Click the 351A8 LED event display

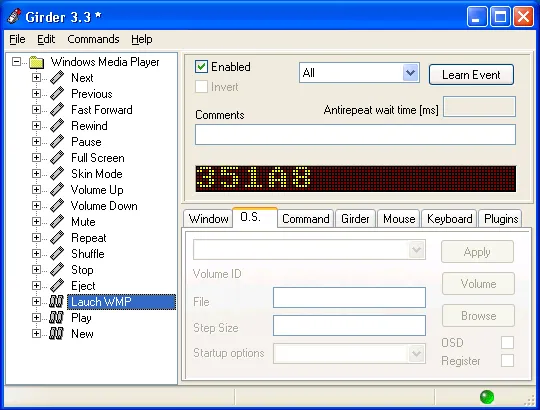pos(355,179)
